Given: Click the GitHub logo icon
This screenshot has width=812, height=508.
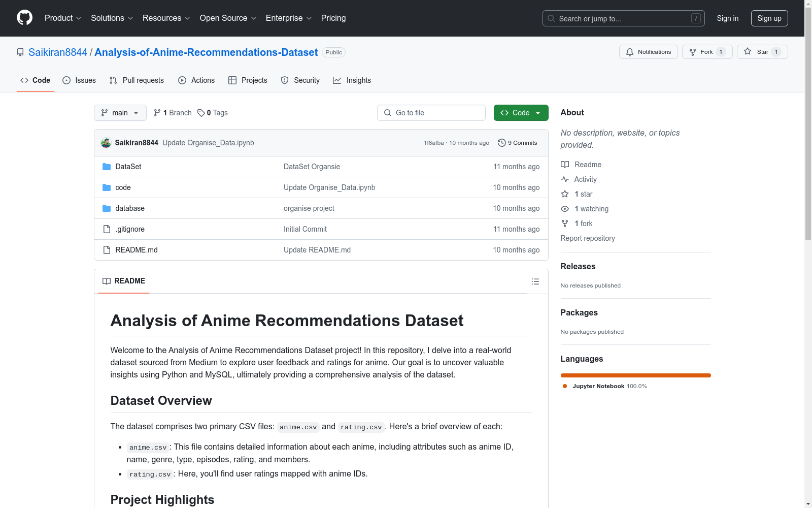Looking at the screenshot, I should [24, 18].
